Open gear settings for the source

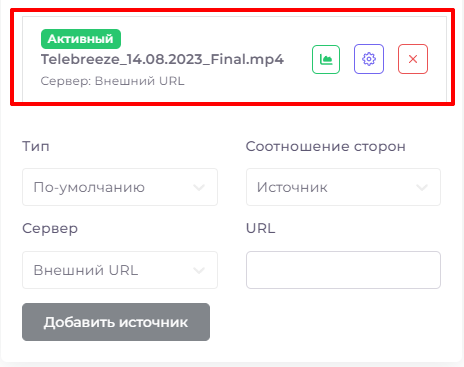pos(369,59)
